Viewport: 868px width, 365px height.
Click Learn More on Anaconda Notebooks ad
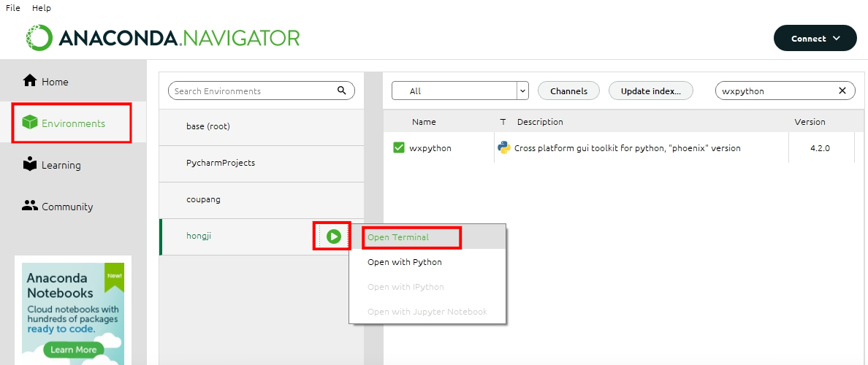click(74, 350)
